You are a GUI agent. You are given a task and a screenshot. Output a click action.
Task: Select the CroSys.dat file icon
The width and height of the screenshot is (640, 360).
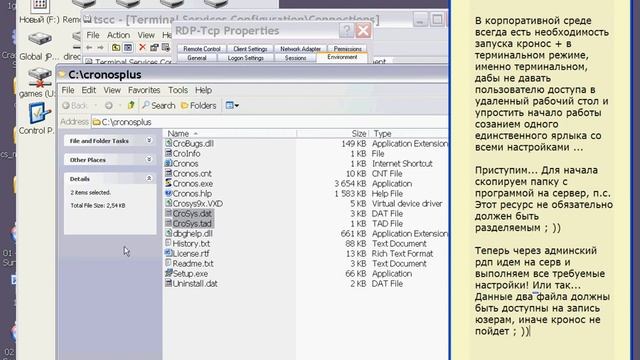point(168,213)
